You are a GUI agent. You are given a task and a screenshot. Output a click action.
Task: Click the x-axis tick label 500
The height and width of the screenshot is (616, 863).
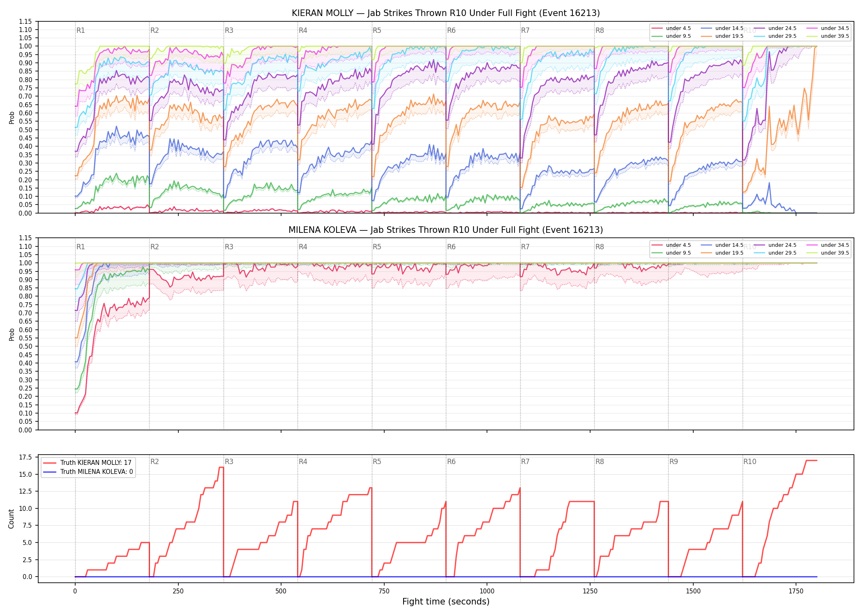click(x=281, y=591)
